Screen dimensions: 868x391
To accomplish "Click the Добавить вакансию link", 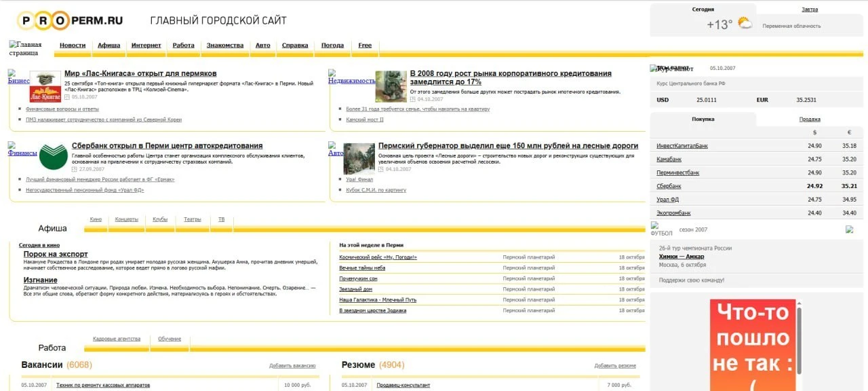I will (292, 366).
